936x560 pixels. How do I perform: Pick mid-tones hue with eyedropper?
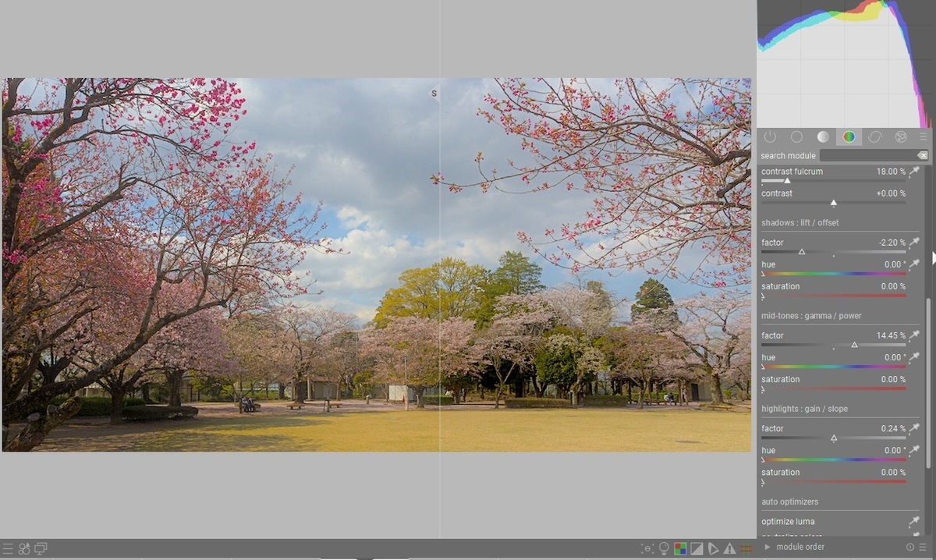pos(914,357)
